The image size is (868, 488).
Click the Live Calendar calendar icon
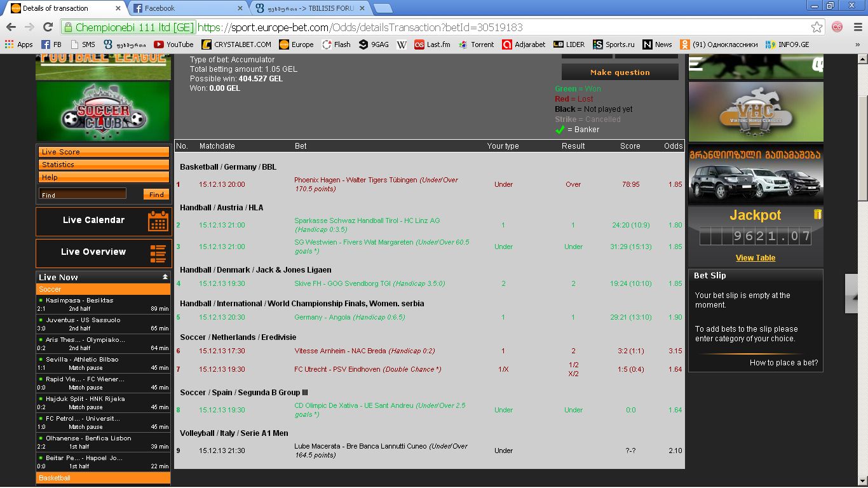click(x=158, y=220)
